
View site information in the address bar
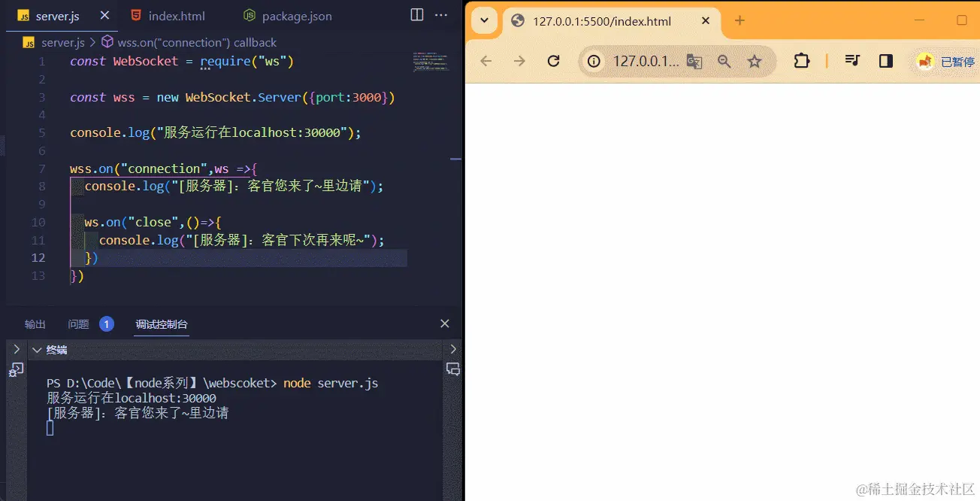click(594, 61)
